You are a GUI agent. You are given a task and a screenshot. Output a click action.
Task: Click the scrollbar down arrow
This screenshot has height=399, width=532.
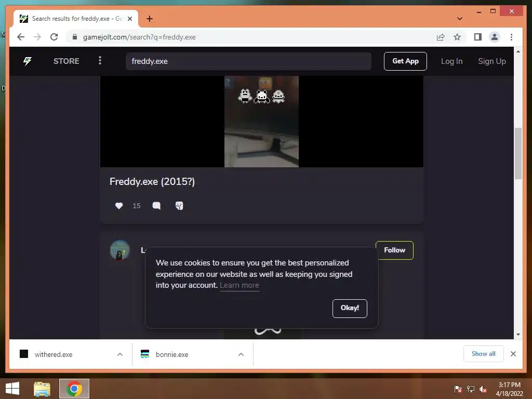pyautogui.click(x=518, y=335)
